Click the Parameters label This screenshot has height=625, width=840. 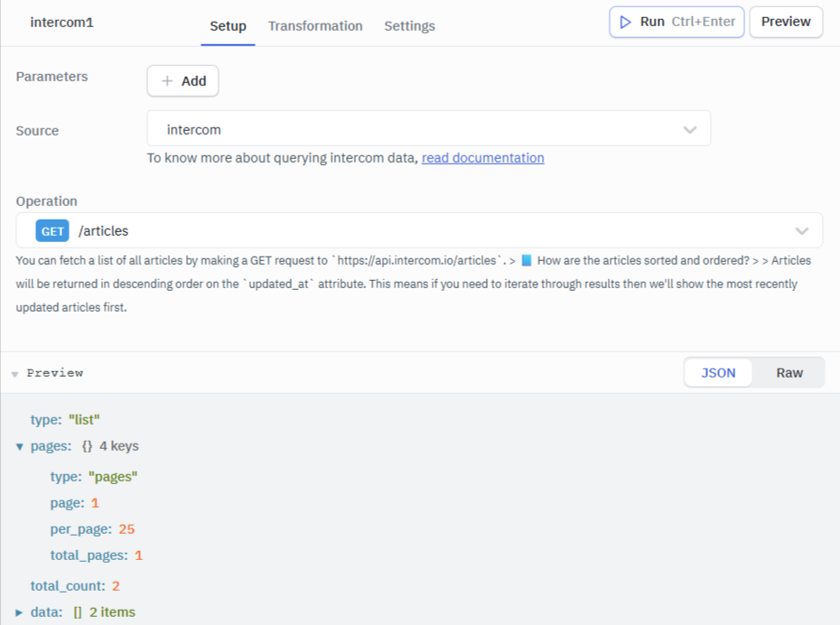(52, 77)
